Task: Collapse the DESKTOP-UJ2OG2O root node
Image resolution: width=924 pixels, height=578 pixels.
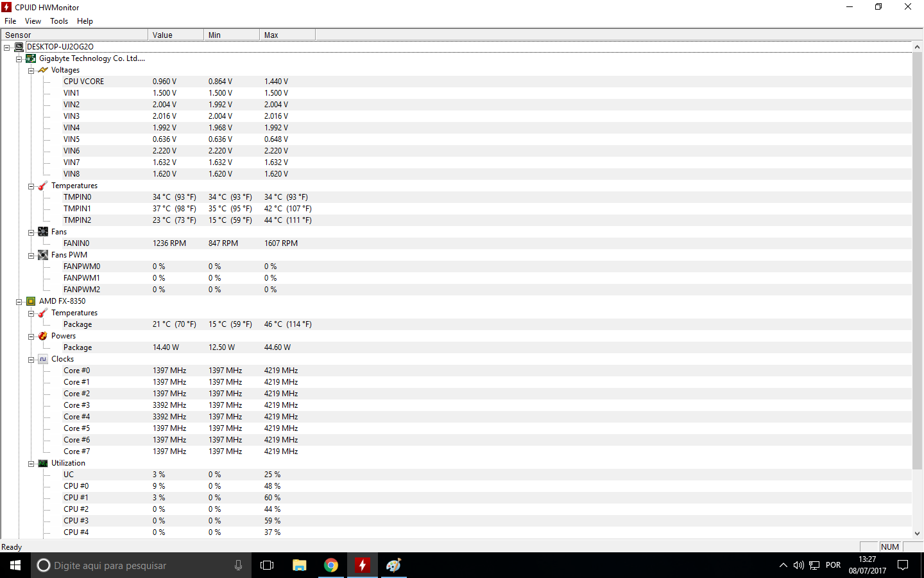Action: (x=7, y=48)
